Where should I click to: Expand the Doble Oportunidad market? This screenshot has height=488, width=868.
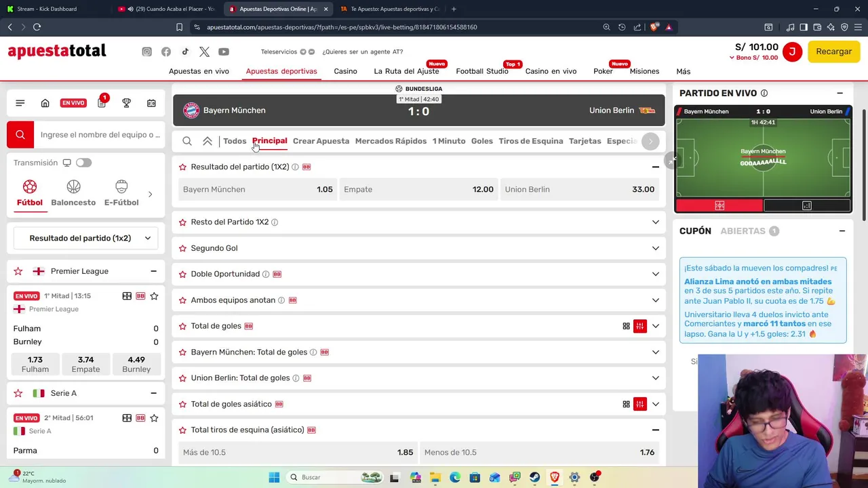(x=655, y=274)
